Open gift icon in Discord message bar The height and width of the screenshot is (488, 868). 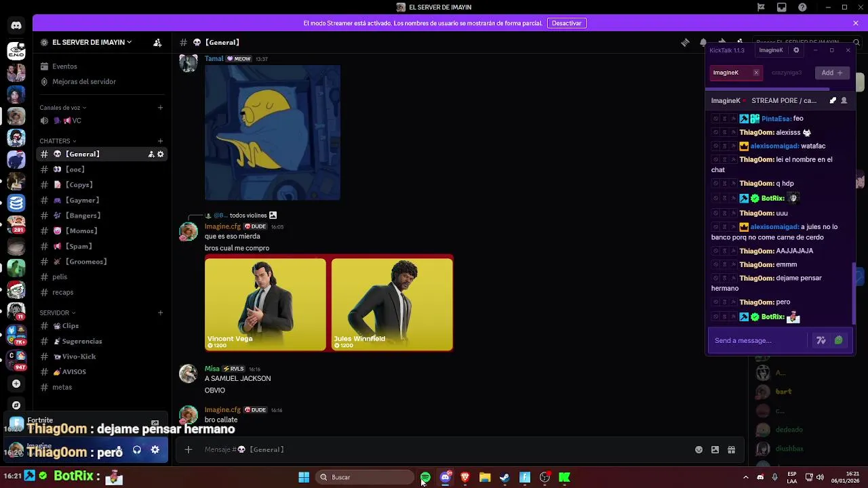coord(731,449)
